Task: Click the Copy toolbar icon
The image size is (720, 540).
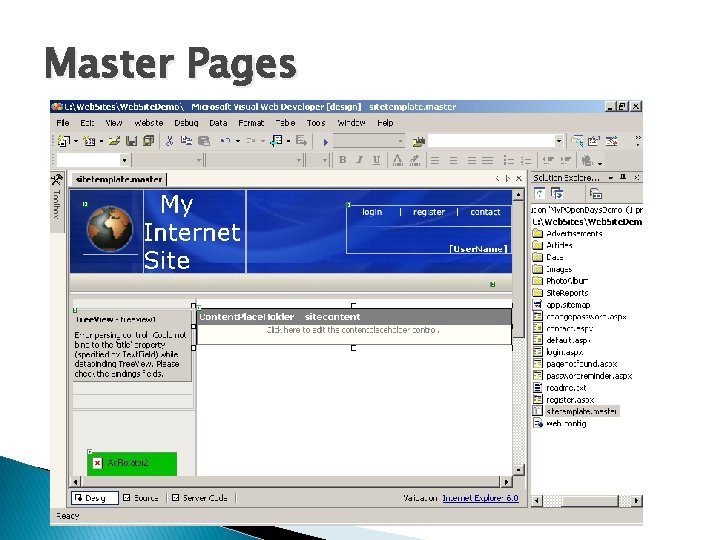Action: (186, 141)
